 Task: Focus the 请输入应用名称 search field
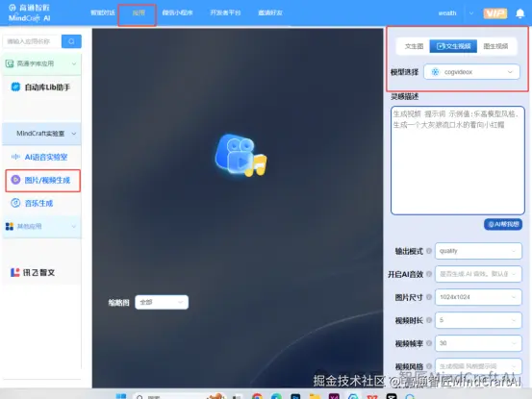[x=33, y=41]
